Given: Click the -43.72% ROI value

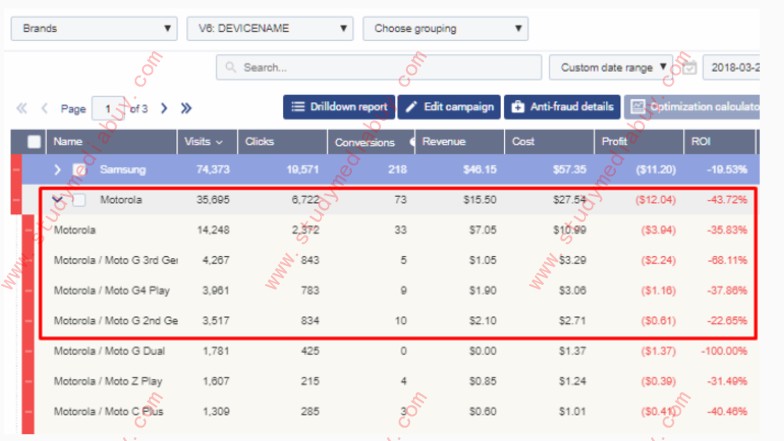Looking at the screenshot, I should [x=727, y=200].
